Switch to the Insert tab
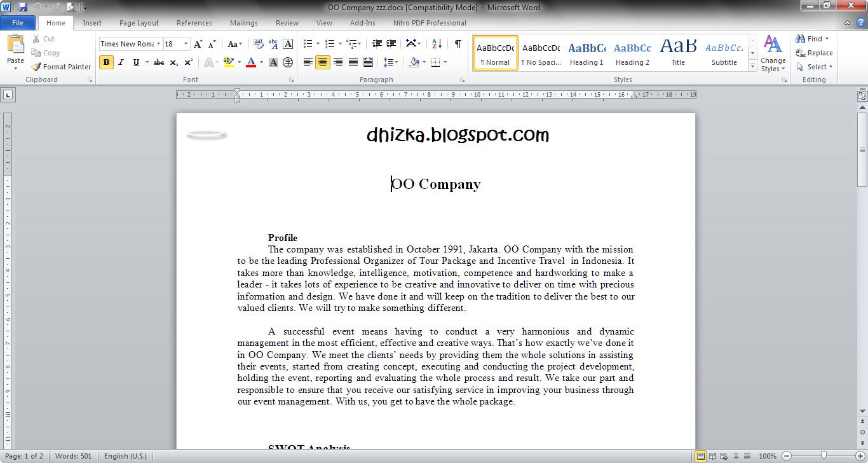The height and width of the screenshot is (463, 868). point(92,23)
